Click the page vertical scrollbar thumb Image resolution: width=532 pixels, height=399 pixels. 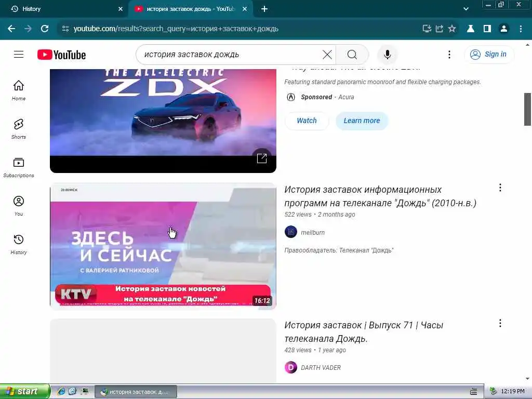click(x=527, y=109)
